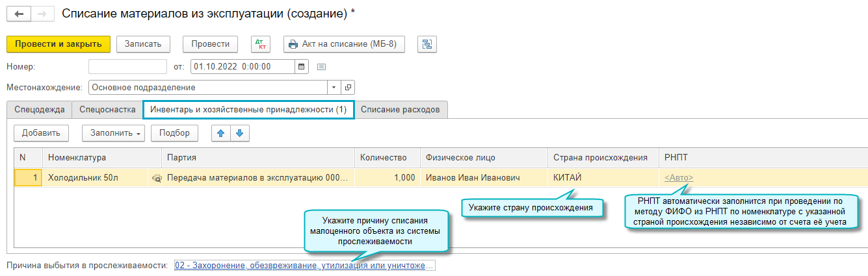Move row up with blue arrow
Image resolution: width=868 pixels, height=276 pixels.
[221, 133]
